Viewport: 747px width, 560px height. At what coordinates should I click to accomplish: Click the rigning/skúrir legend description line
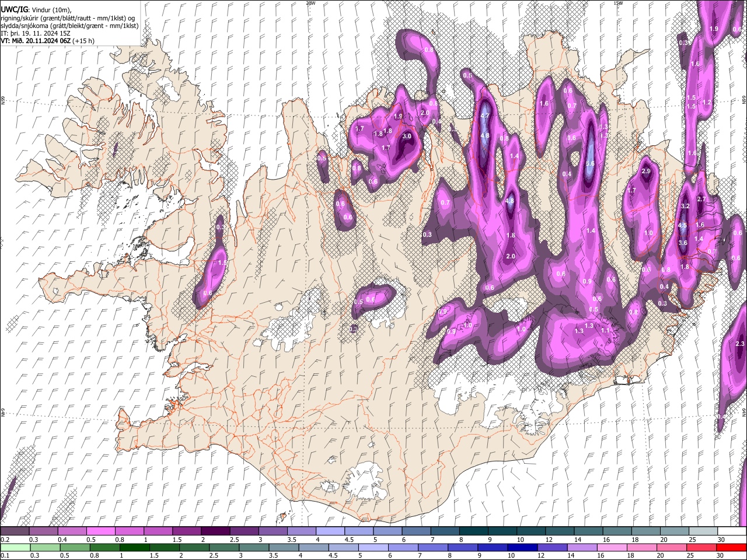pyautogui.click(x=68, y=17)
